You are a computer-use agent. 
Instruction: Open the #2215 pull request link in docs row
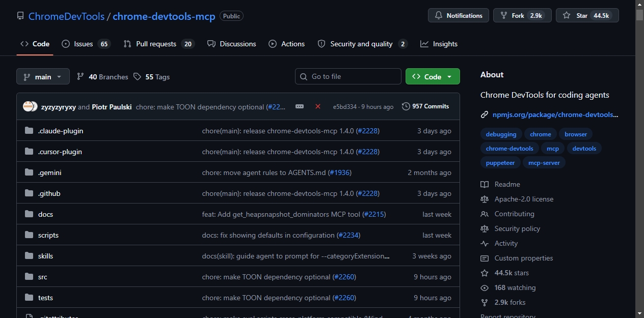pos(374,214)
